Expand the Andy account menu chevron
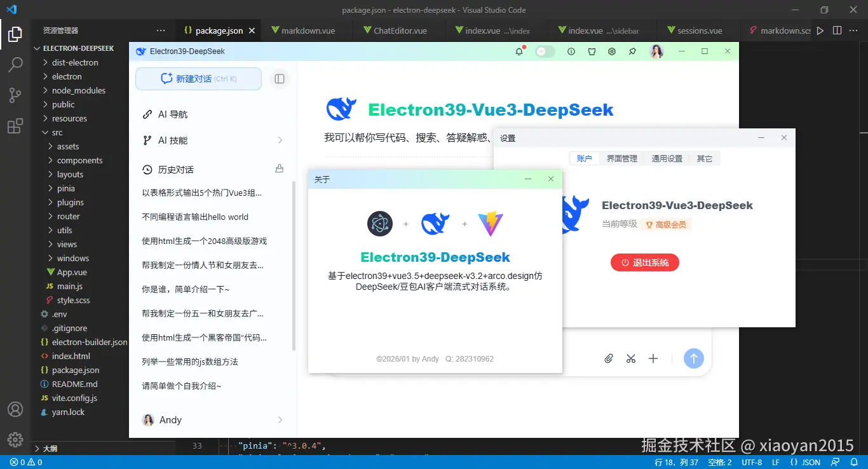Viewport: 868px width, 469px height. point(280,419)
